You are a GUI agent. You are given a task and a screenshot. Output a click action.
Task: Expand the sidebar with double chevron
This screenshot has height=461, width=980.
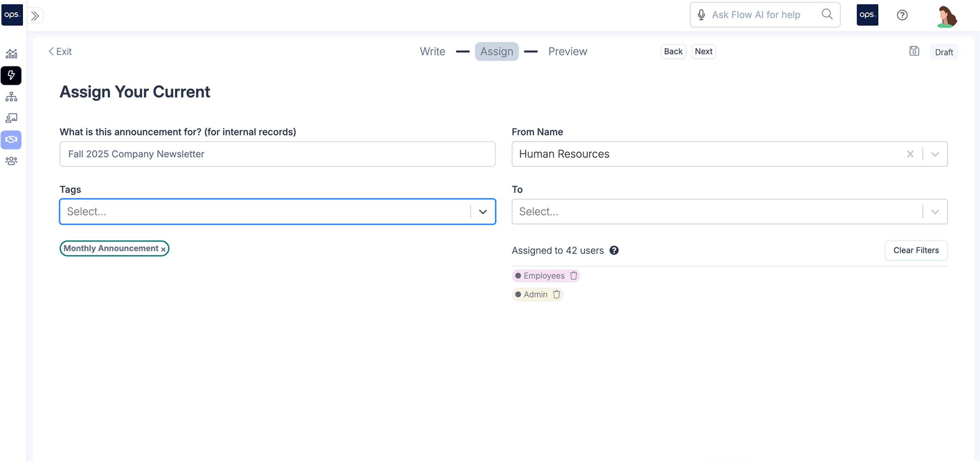click(35, 15)
